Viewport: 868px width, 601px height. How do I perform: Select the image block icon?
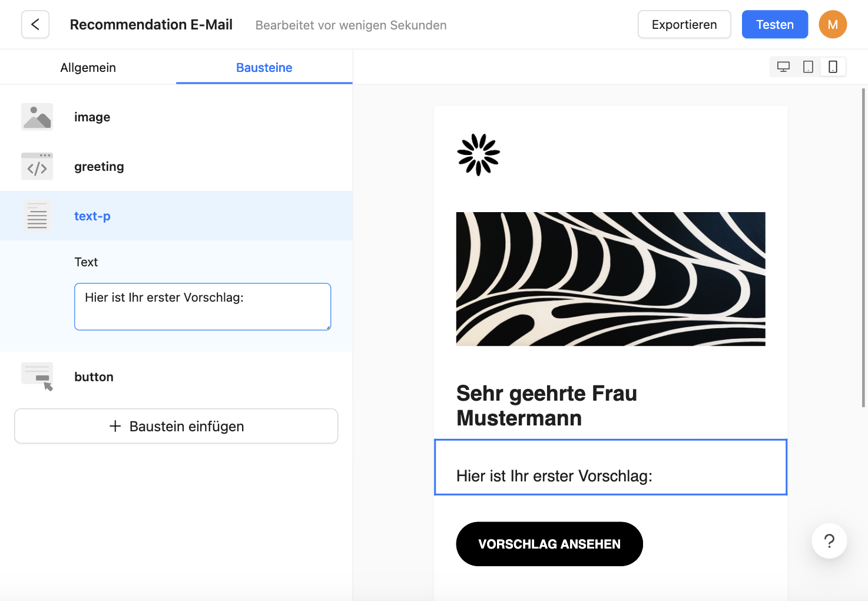point(37,117)
